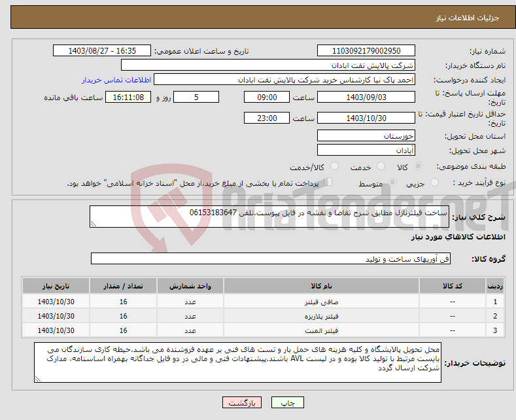Screen dimensions: 516x420
Task: Toggle the اسناد خزانه اسلامی payment checkbox
Action: coord(328,182)
